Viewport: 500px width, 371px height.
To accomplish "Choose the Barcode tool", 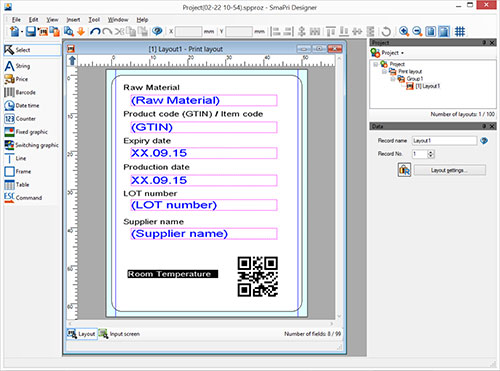I will tap(20, 92).
